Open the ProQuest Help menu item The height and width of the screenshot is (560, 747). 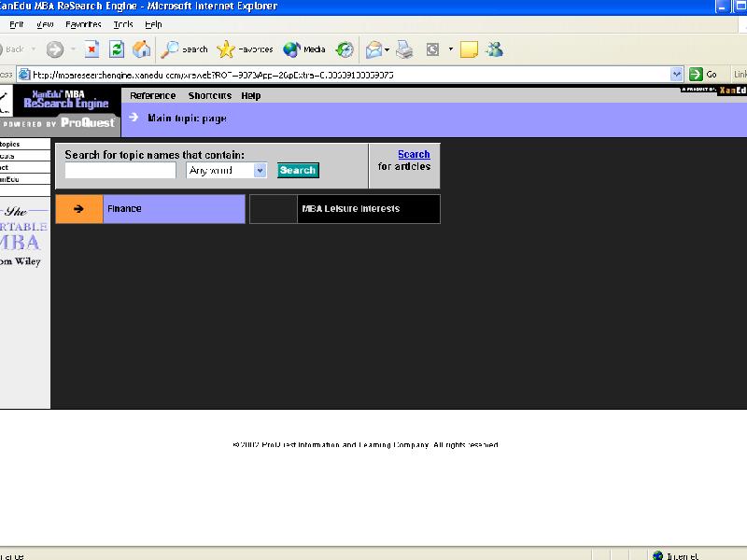(x=250, y=96)
